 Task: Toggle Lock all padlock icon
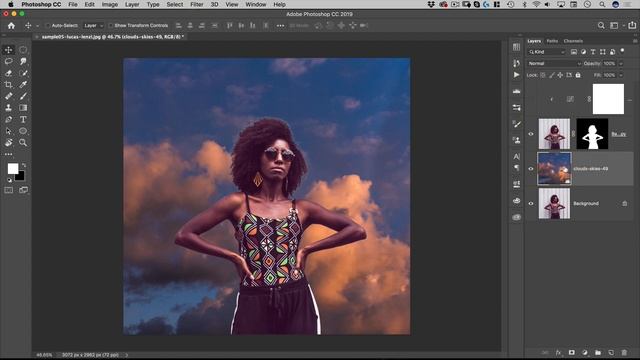578,75
